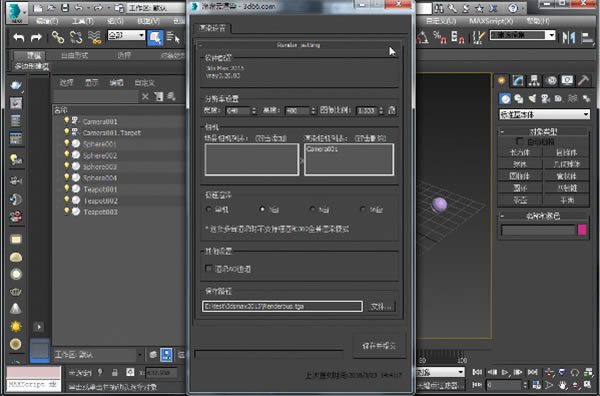Toggle the AO channel render checkbox
The image size is (600, 396).
pos(209,268)
